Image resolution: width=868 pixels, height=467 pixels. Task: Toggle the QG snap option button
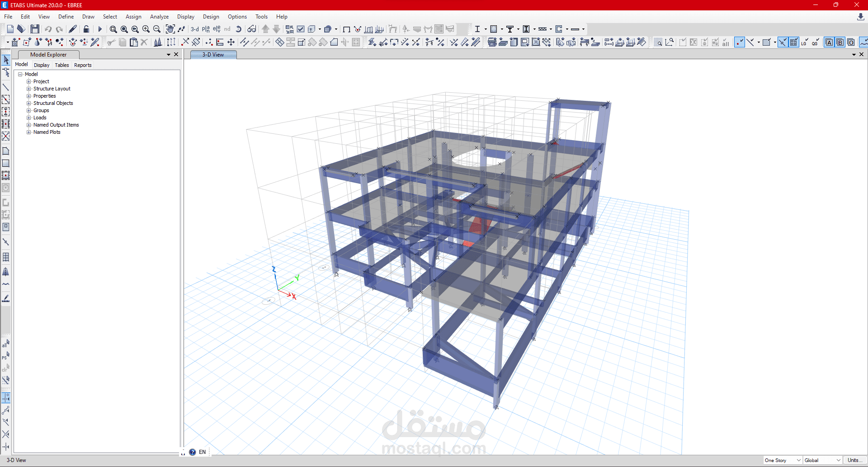(816, 42)
